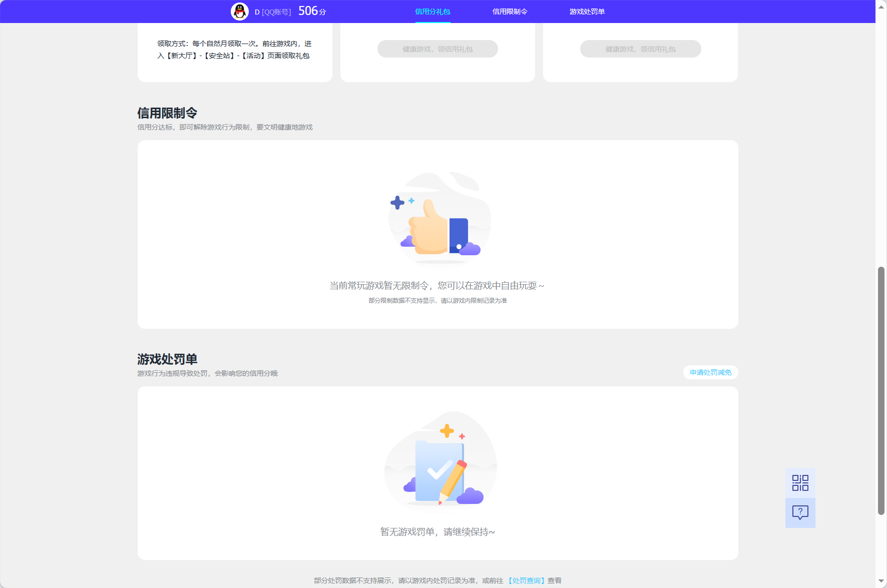Open the help question chat icon
This screenshot has height=588, width=887.
pos(800,513)
